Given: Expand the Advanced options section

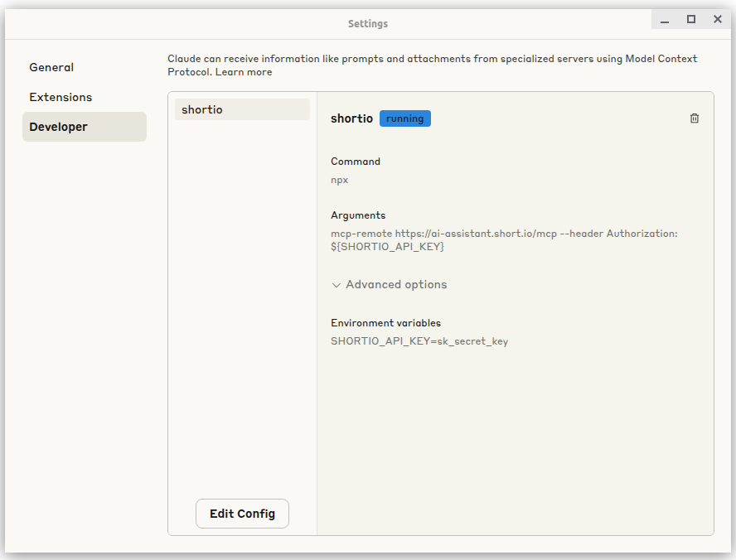Looking at the screenshot, I should (x=389, y=285).
